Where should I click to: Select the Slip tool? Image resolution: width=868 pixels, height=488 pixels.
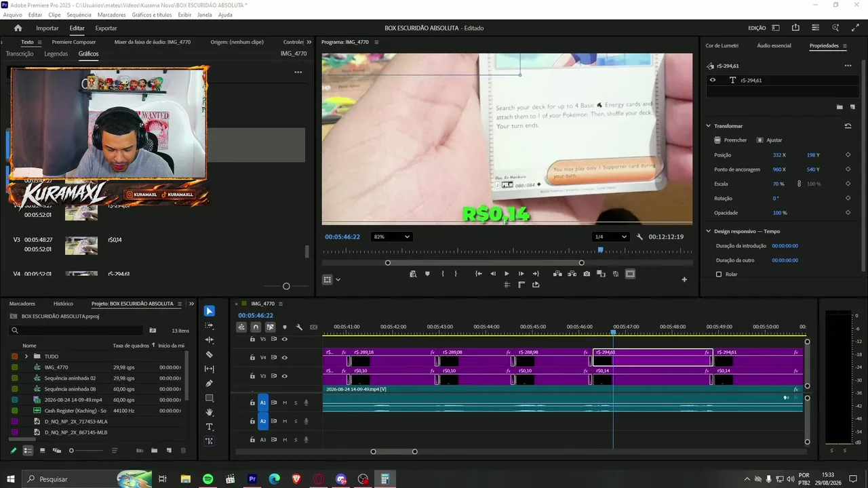tap(210, 369)
